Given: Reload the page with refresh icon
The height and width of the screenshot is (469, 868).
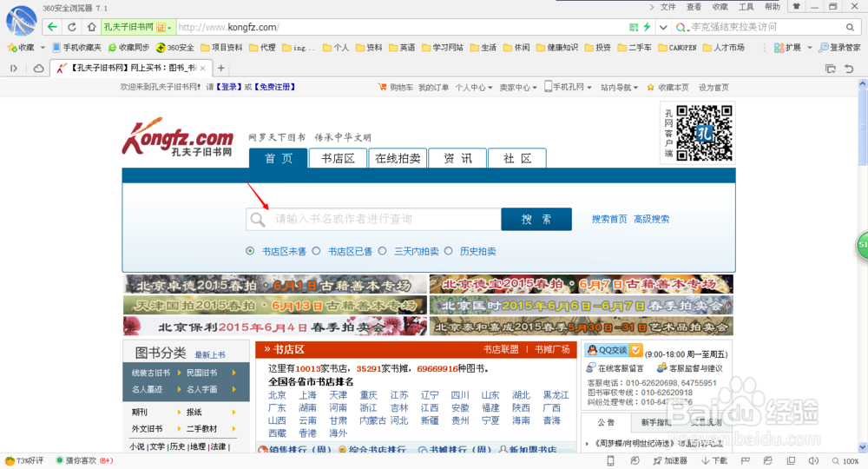Looking at the screenshot, I should (x=72, y=27).
